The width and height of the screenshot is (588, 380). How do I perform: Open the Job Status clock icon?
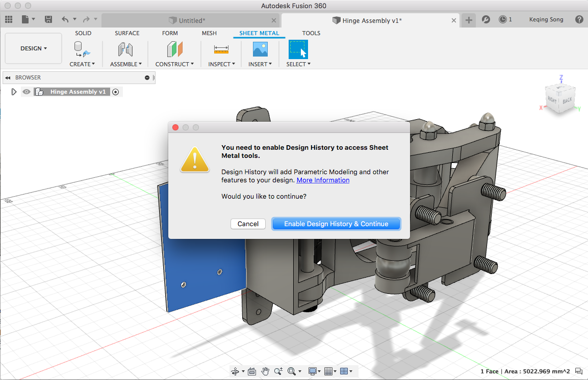(503, 19)
